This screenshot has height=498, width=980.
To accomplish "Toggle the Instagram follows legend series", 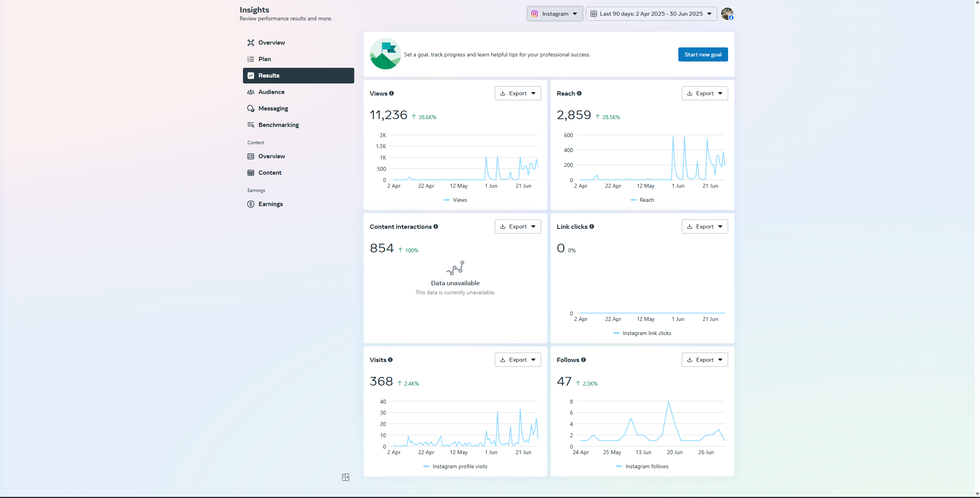I will pyautogui.click(x=647, y=466).
